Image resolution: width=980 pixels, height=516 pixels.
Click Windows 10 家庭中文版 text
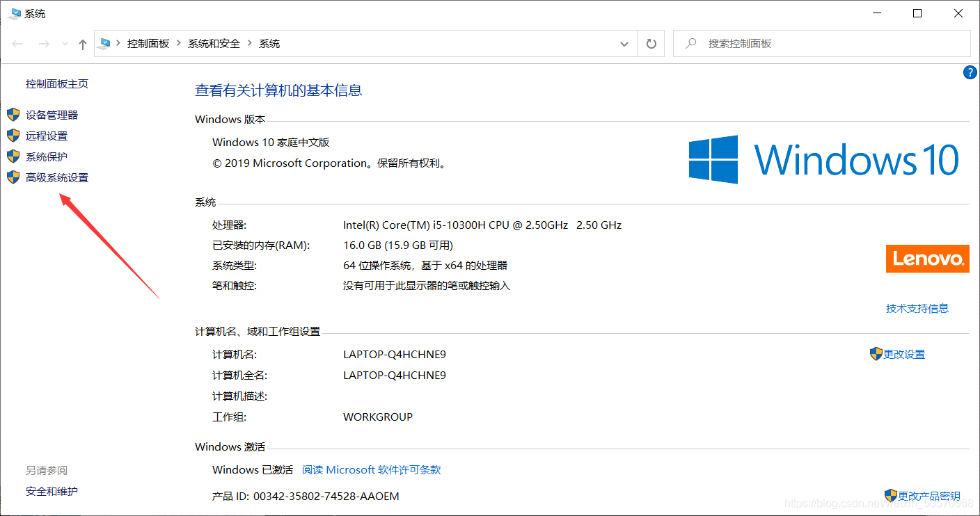(271, 142)
